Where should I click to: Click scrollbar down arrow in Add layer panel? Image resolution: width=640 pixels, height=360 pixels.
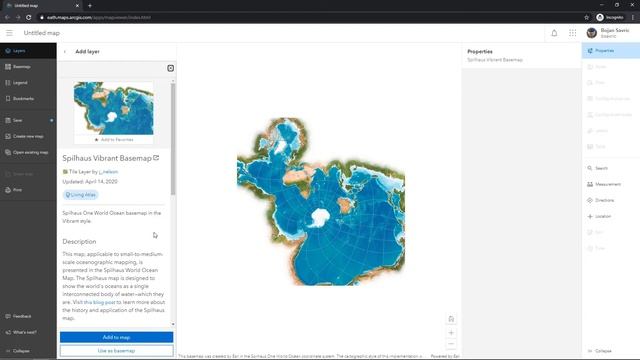coord(173,324)
